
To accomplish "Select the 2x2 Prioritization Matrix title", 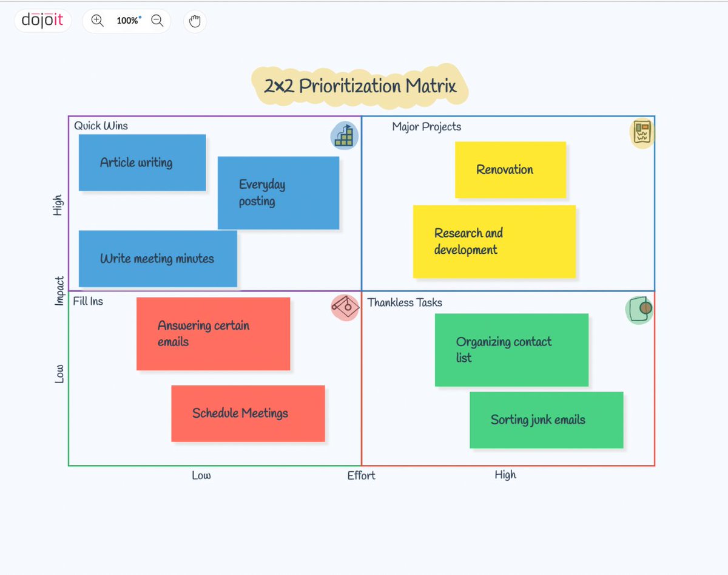I will pyautogui.click(x=360, y=86).
